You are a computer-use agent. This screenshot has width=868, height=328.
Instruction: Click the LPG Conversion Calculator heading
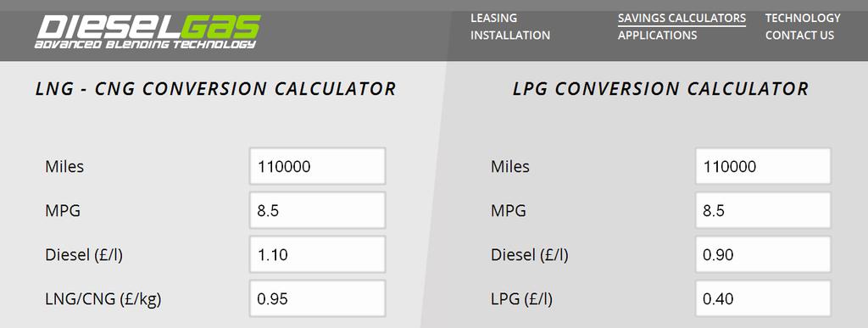[661, 88]
